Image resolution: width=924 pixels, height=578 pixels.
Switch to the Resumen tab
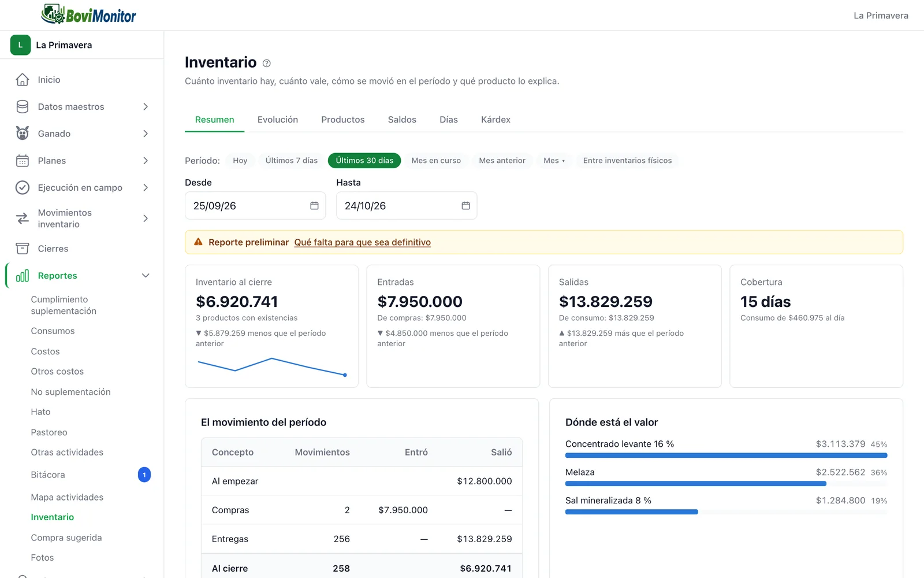214,120
